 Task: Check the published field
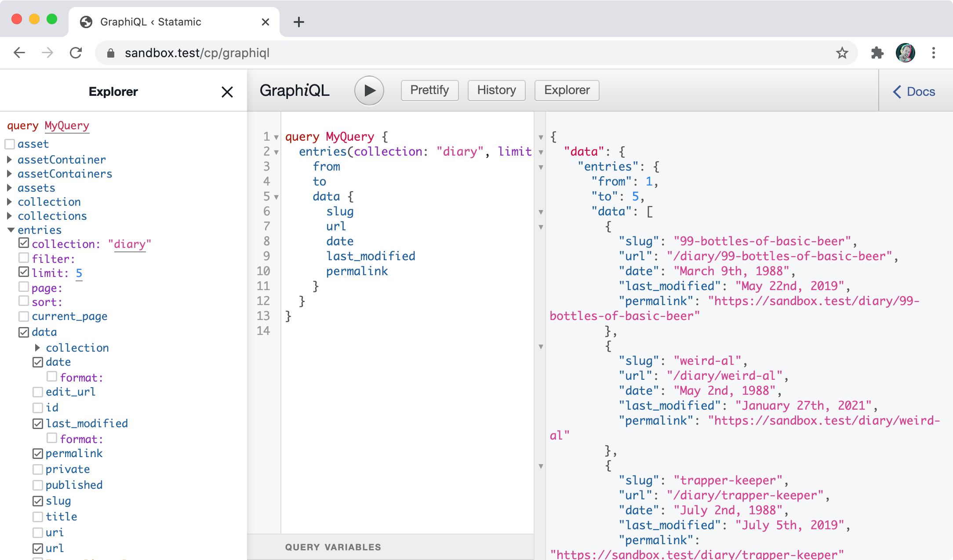[38, 485]
